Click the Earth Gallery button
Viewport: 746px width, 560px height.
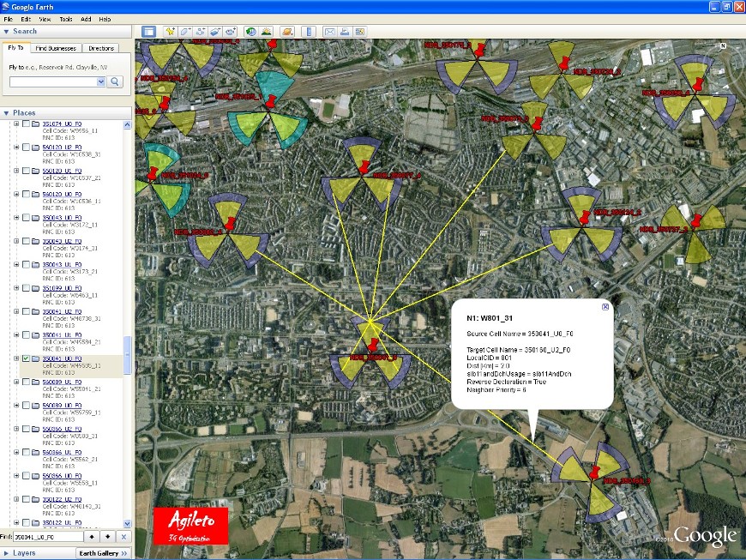click(102, 553)
